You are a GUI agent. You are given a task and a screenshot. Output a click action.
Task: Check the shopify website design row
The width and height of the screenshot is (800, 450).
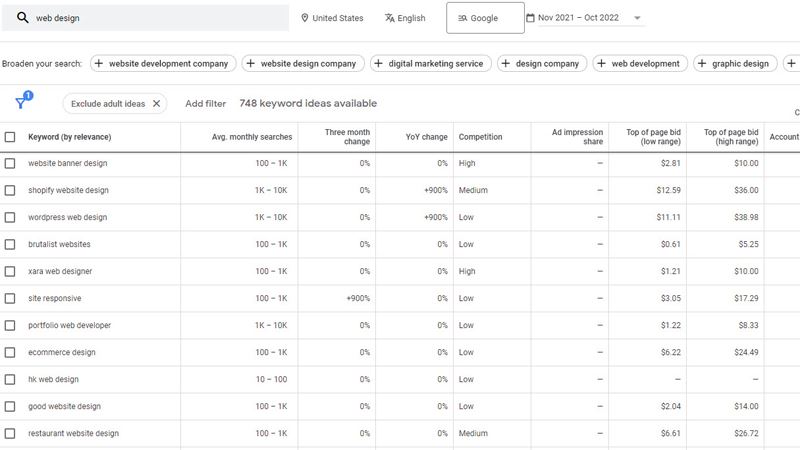pyautogui.click(x=10, y=190)
